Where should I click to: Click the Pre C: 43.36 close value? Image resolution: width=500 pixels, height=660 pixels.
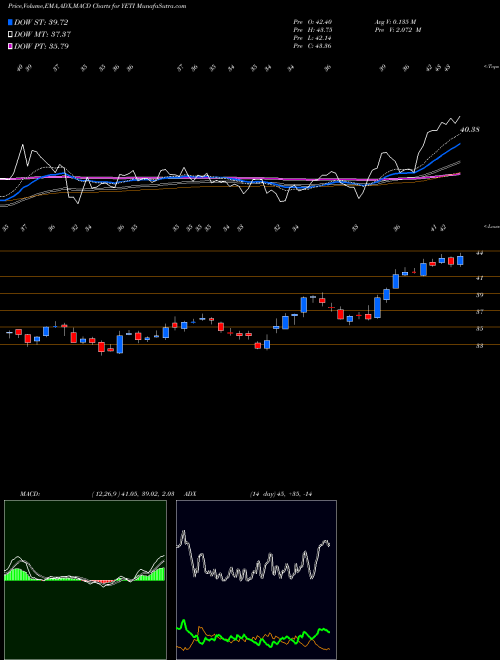313,46
